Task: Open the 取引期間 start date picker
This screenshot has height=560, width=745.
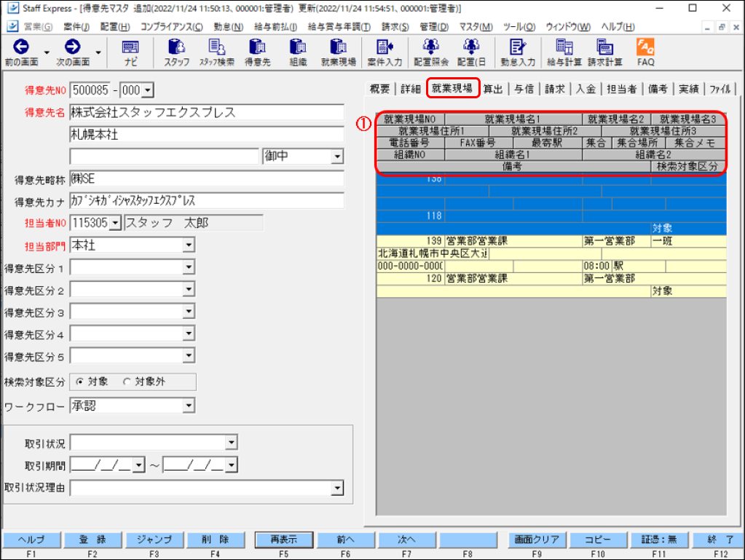Action: (x=139, y=465)
